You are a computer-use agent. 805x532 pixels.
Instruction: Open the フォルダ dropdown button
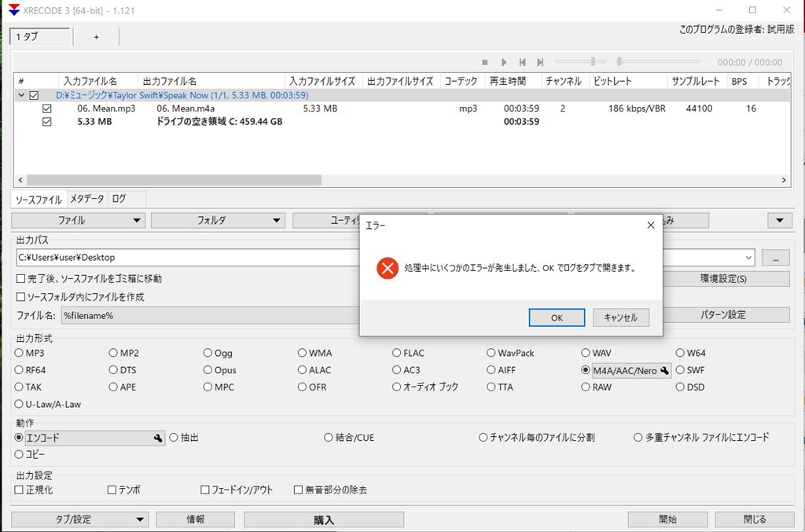coord(219,221)
